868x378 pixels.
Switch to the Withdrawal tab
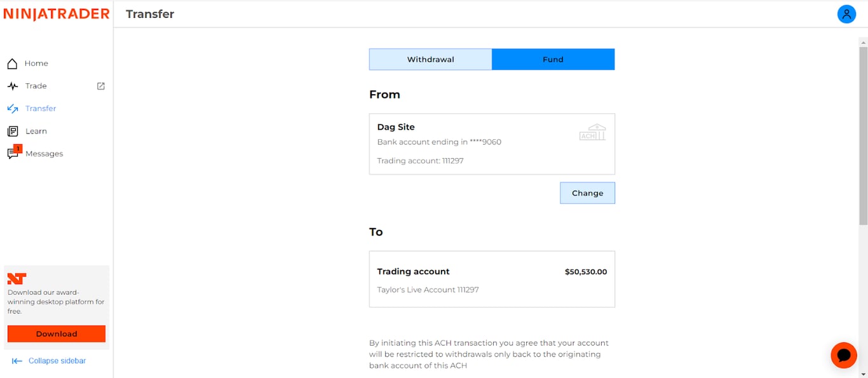(430, 59)
